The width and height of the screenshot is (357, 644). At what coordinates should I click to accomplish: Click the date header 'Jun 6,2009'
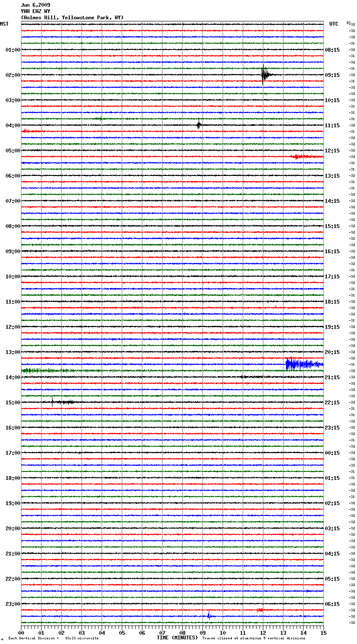point(36,5)
